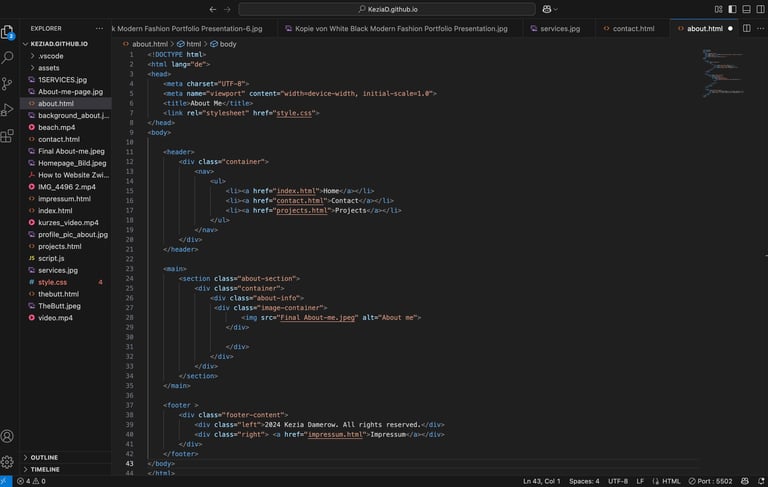Open the body breadcrumb dropdown
Viewport: 768px width, 487px height.
click(223, 44)
